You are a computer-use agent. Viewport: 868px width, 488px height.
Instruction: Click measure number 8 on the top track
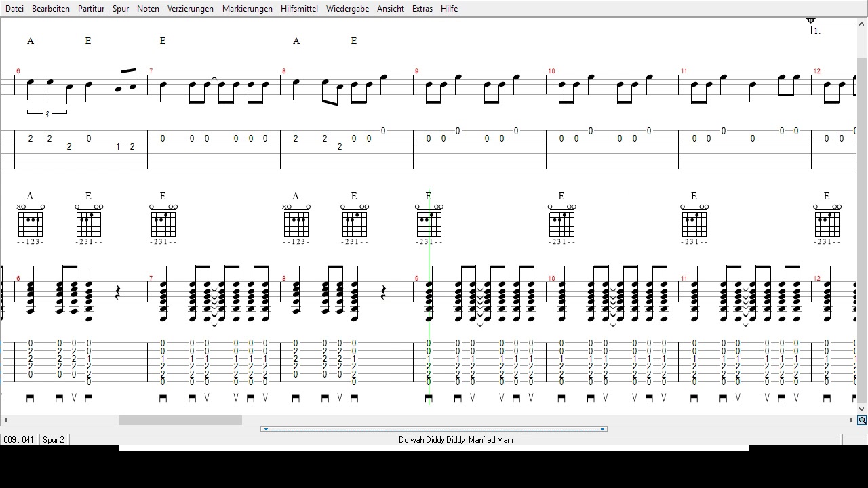pyautogui.click(x=284, y=71)
